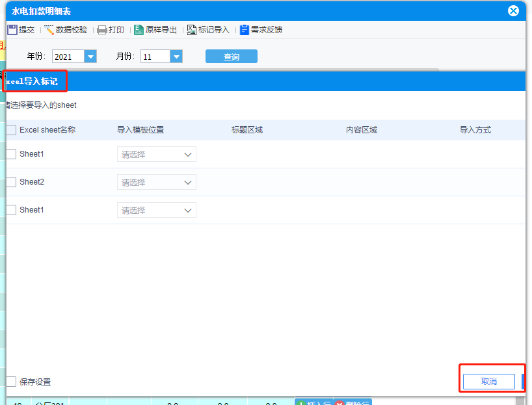Enable the 保存设置 checkbox

coord(11,382)
